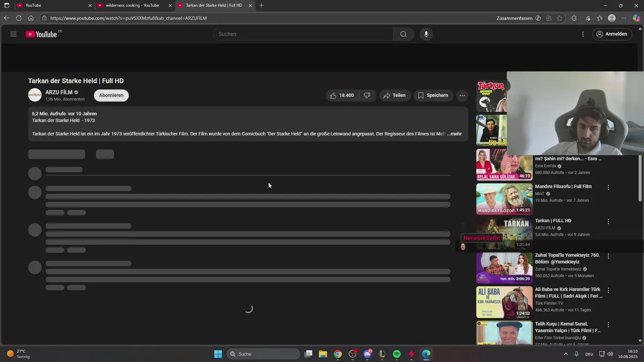Open a new browser tab
Viewport: 644px width, 362px height.
(x=261, y=6)
